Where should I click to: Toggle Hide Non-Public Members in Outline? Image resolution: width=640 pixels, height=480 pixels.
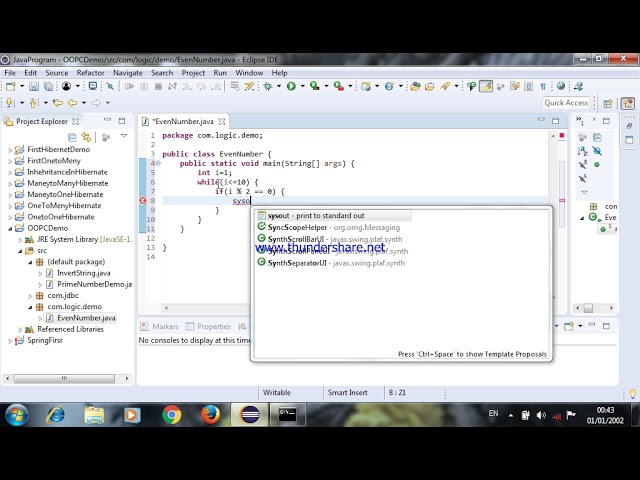(583, 178)
